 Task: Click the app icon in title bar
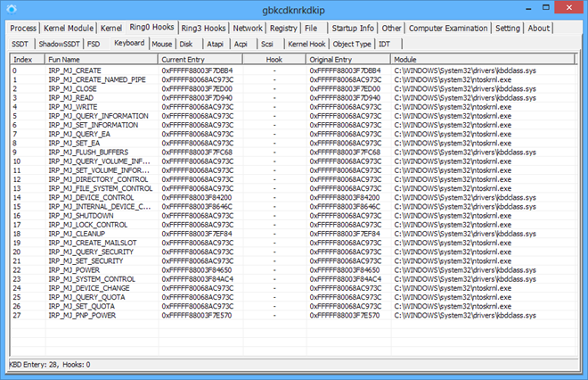point(12,9)
